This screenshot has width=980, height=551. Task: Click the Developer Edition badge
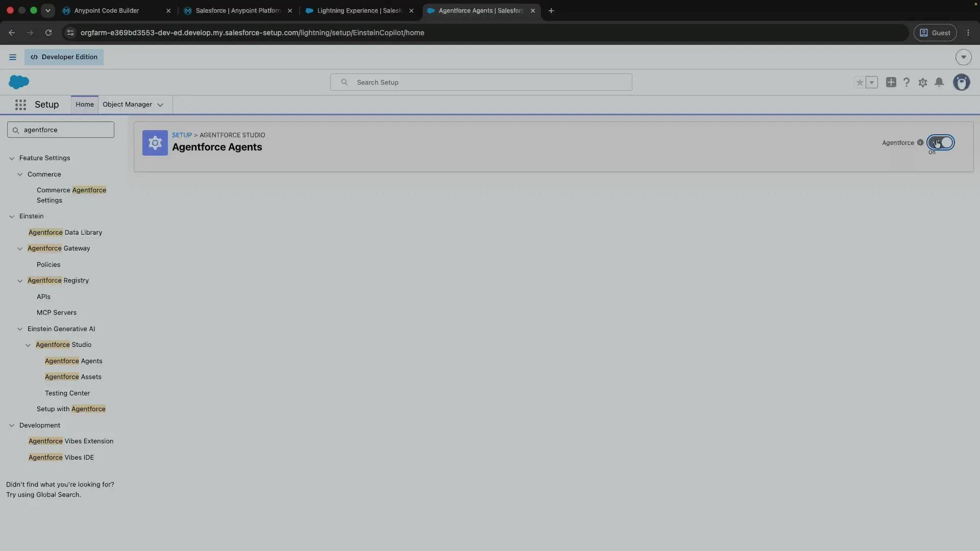pyautogui.click(x=64, y=57)
